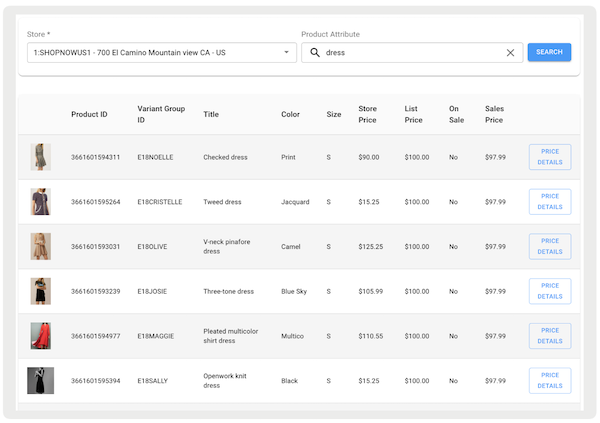Select product ID 3661601595264
The height and width of the screenshot is (423, 600).
coord(95,202)
